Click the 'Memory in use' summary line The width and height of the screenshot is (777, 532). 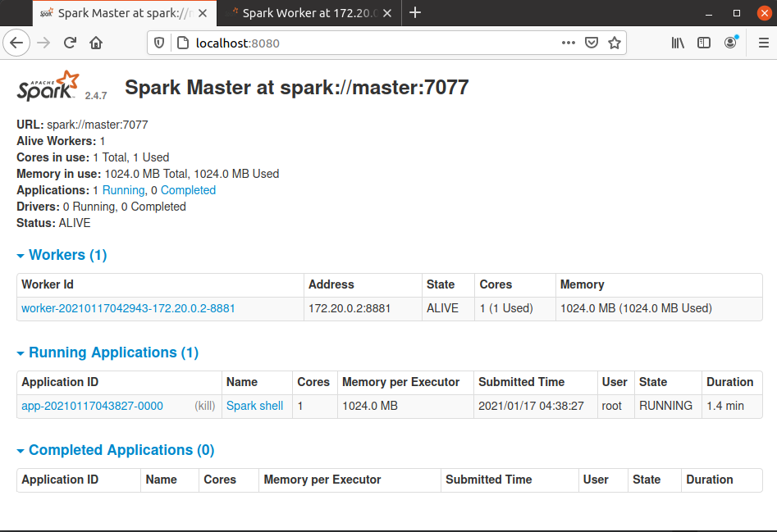(x=148, y=174)
